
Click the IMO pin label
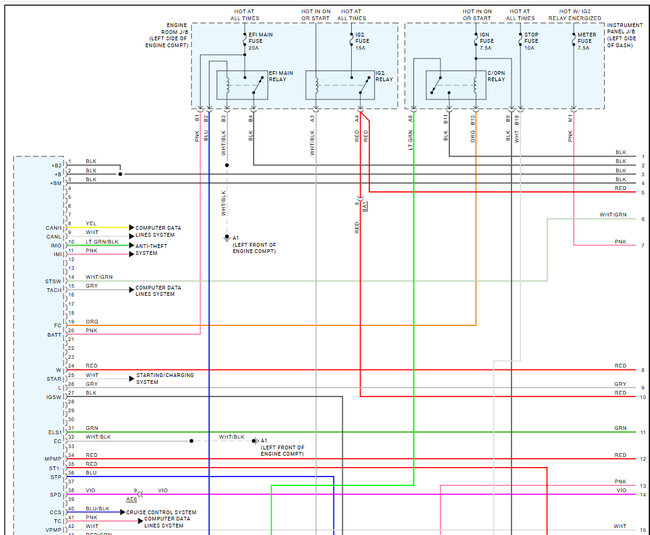(56, 246)
